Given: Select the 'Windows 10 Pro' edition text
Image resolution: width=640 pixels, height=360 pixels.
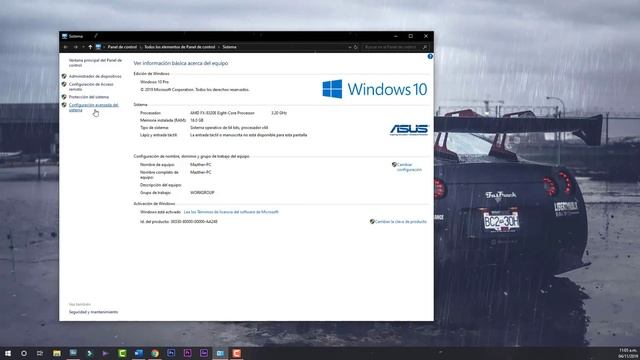Looking at the screenshot, I should [154, 82].
